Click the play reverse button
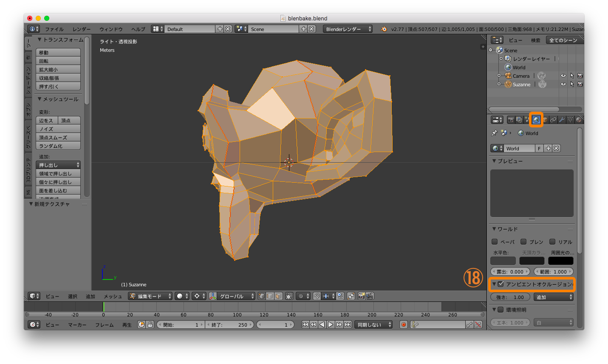Viewport: 608px width, 364px height. pos(322,324)
